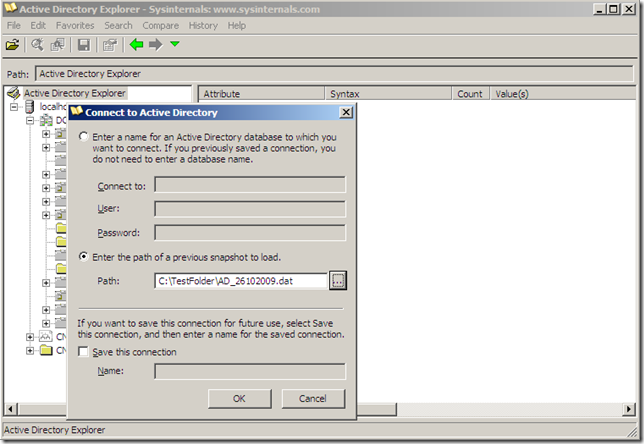Click the User input field
The image size is (644, 444).
[250, 209]
